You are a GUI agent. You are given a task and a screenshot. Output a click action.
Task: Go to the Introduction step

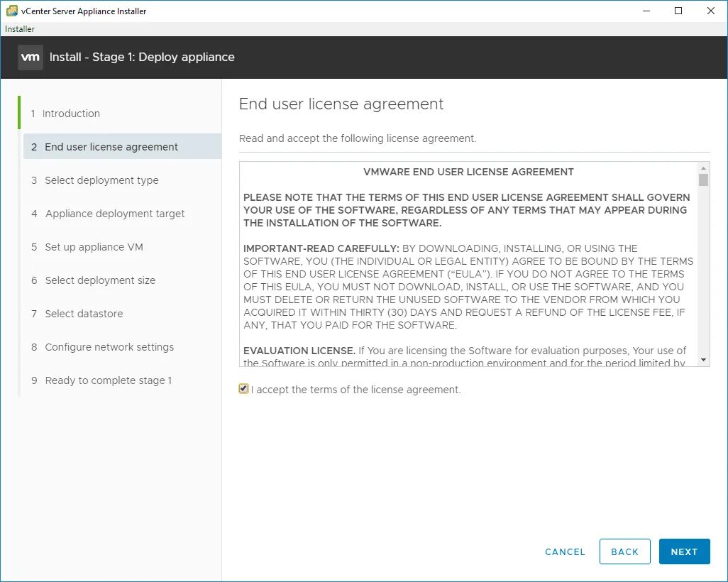coord(71,114)
